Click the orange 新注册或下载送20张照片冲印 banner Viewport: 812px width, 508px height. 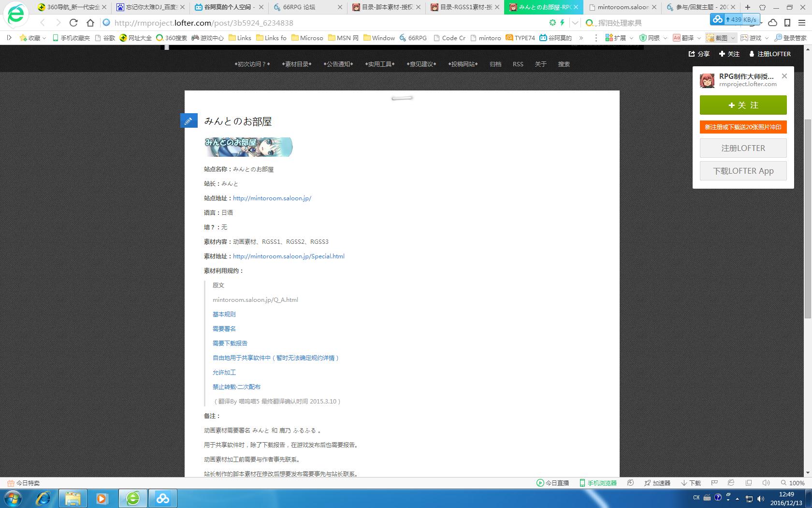click(743, 127)
